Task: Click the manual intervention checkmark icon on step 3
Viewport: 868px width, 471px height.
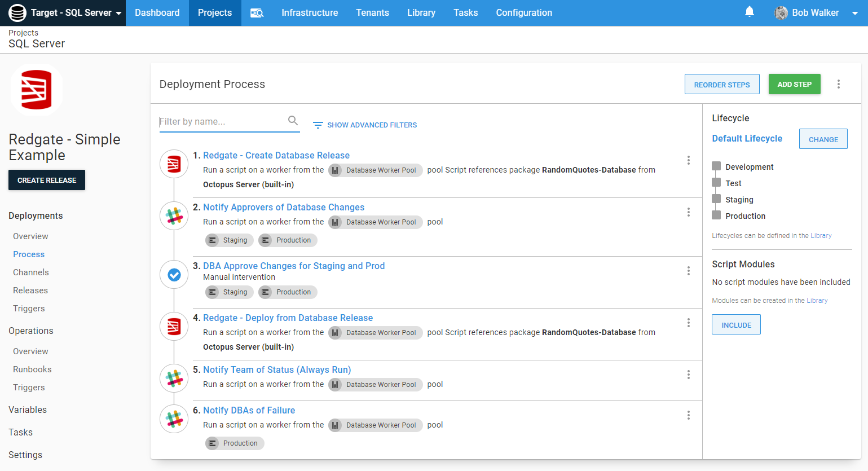Action: (174, 274)
